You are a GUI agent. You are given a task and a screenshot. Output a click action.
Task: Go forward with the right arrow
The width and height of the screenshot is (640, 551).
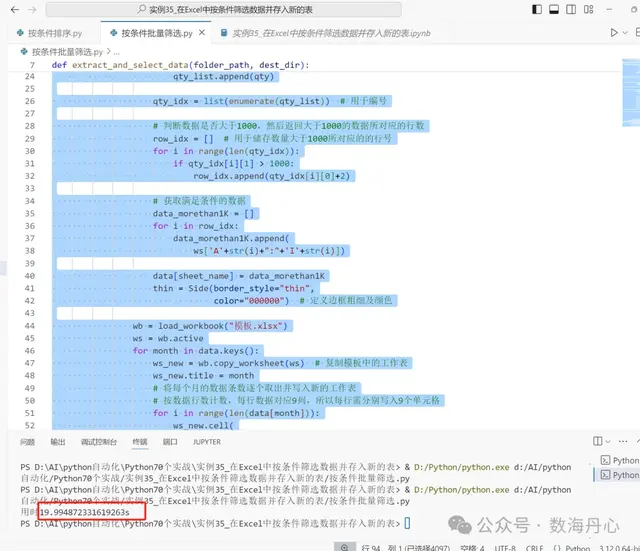click(x=32, y=9)
